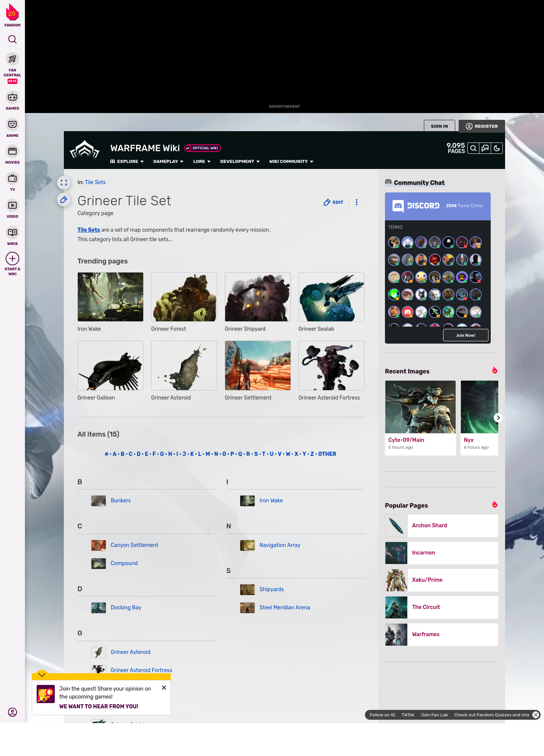Open the three-dot more actions menu

[x=357, y=202]
